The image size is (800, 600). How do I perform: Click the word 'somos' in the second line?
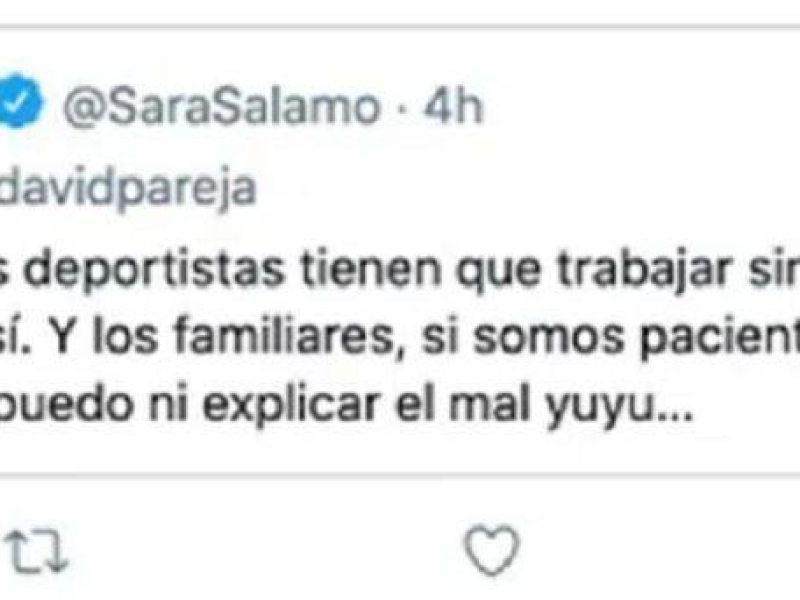pyautogui.click(x=548, y=340)
